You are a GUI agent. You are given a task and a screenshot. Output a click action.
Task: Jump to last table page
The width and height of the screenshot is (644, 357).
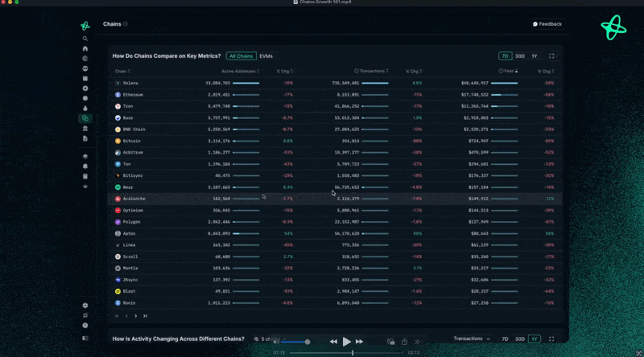[145, 316]
